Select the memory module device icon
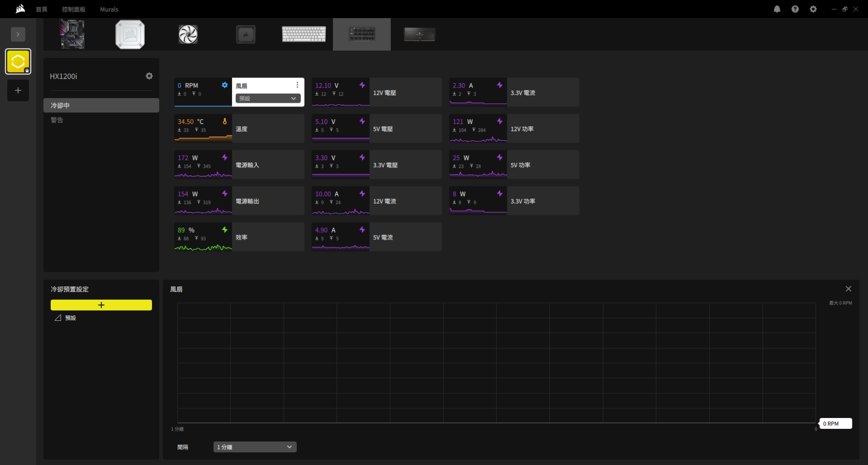Image resolution: width=868 pixels, height=465 pixels. tap(419, 35)
